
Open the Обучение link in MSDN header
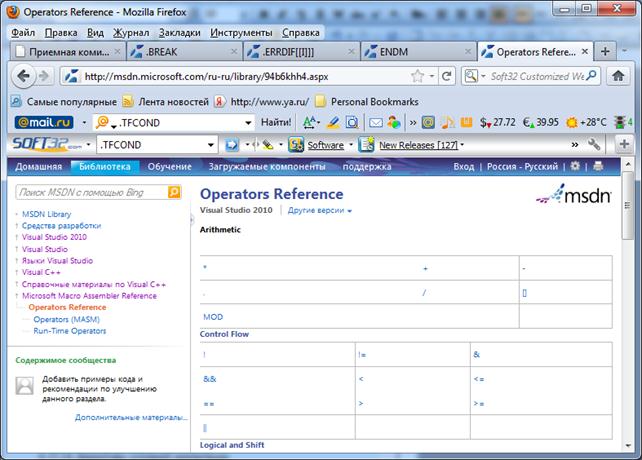[x=170, y=166]
